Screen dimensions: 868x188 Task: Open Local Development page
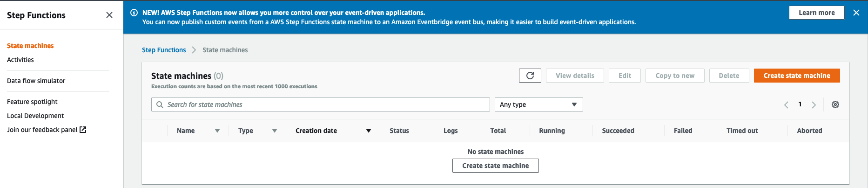pos(35,116)
